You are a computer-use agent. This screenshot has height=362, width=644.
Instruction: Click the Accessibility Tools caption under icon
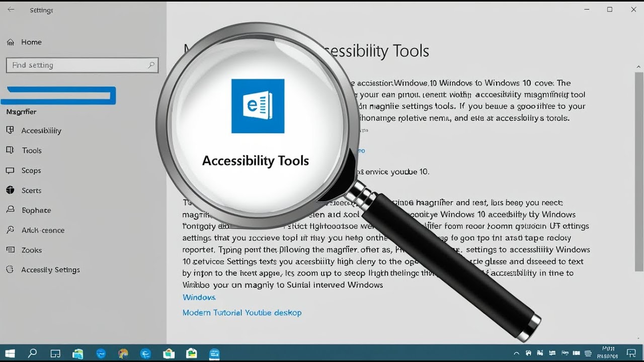click(256, 161)
